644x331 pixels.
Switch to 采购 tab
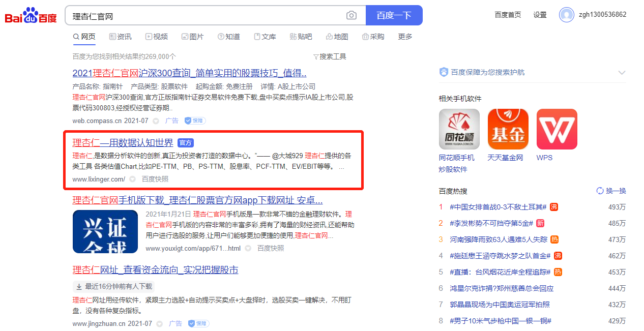[373, 37]
